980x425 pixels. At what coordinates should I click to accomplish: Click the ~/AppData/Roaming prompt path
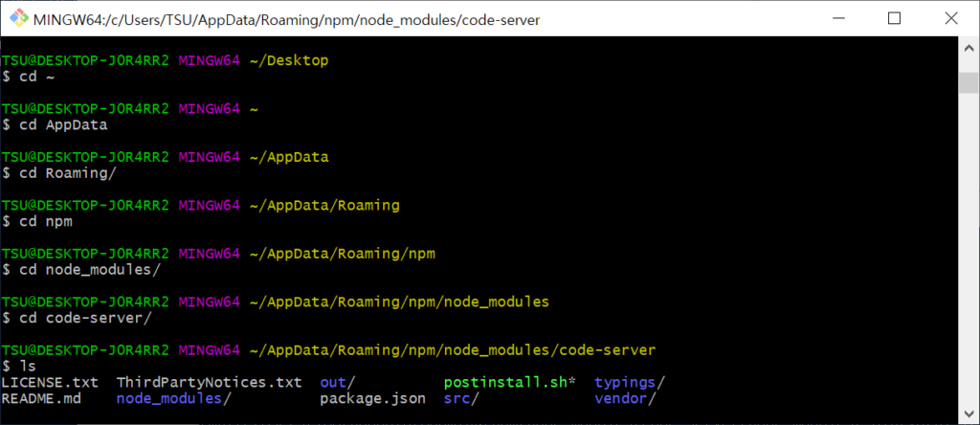324,205
